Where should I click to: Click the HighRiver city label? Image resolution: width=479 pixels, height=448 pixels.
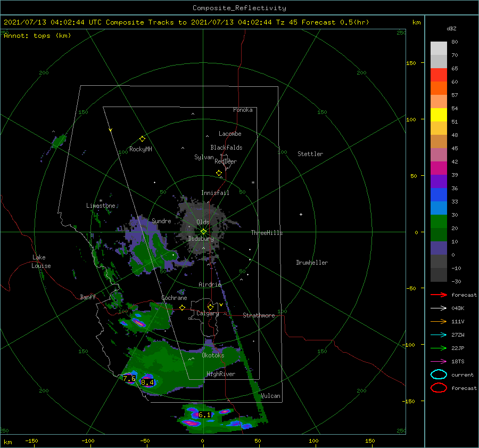click(x=221, y=374)
